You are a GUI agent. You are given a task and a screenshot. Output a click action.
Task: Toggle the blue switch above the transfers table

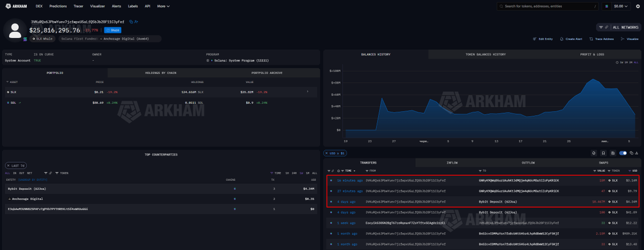coord(623,153)
